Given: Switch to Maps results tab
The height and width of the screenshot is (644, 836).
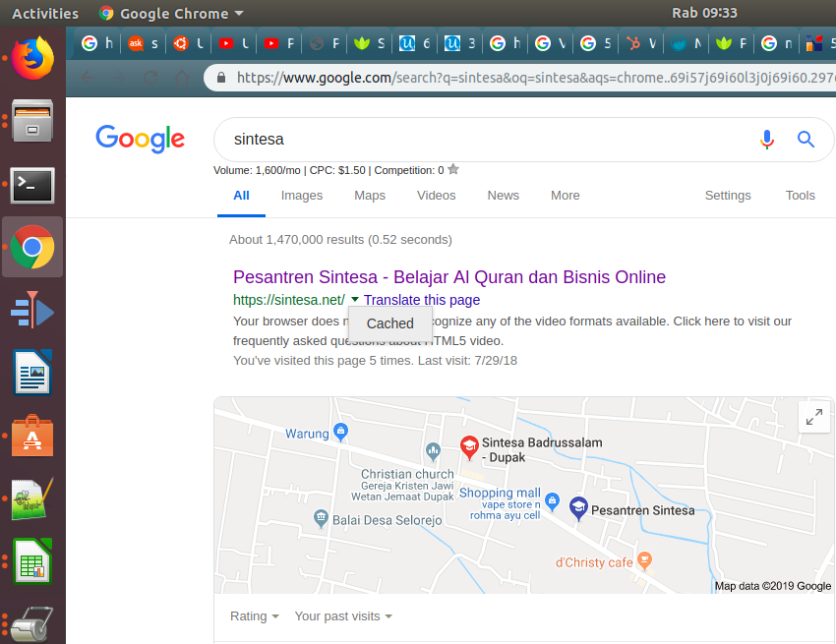Looking at the screenshot, I should point(370,195).
